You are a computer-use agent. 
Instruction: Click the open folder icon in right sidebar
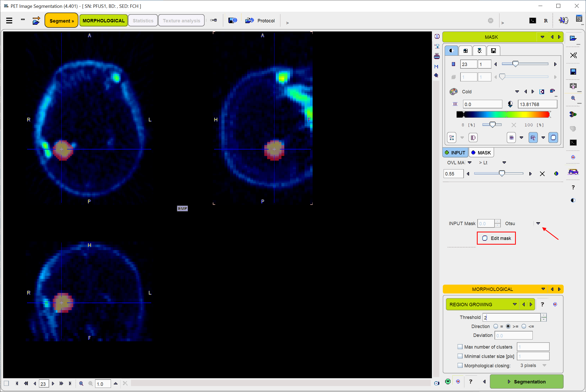(x=573, y=38)
